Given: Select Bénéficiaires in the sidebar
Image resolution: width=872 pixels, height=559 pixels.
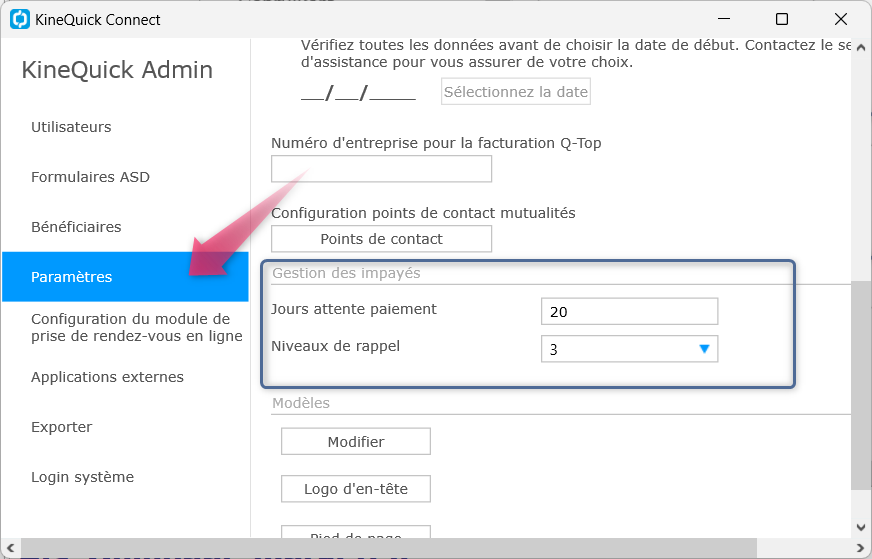Looking at the screenshot, I should (76, 227).
